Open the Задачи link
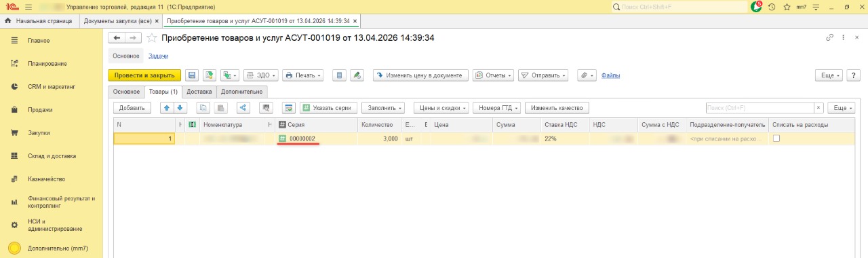Screen dimensions: 868x258 tap(159, 56)
